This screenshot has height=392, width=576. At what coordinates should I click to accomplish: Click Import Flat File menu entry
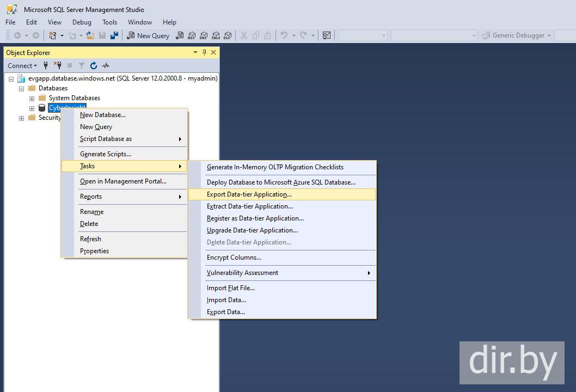pos(230,288)
